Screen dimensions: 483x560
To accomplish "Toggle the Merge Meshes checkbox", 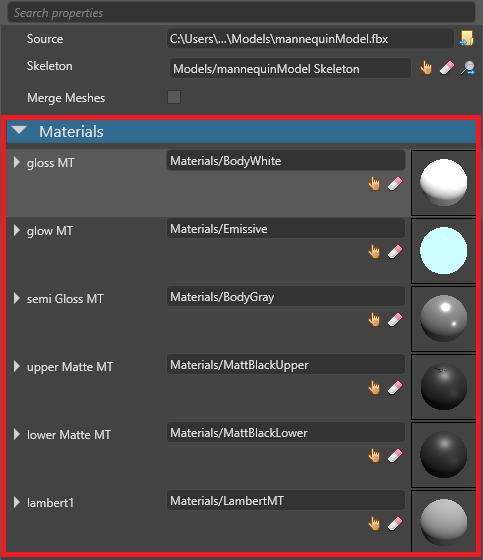I will (174, 97).
